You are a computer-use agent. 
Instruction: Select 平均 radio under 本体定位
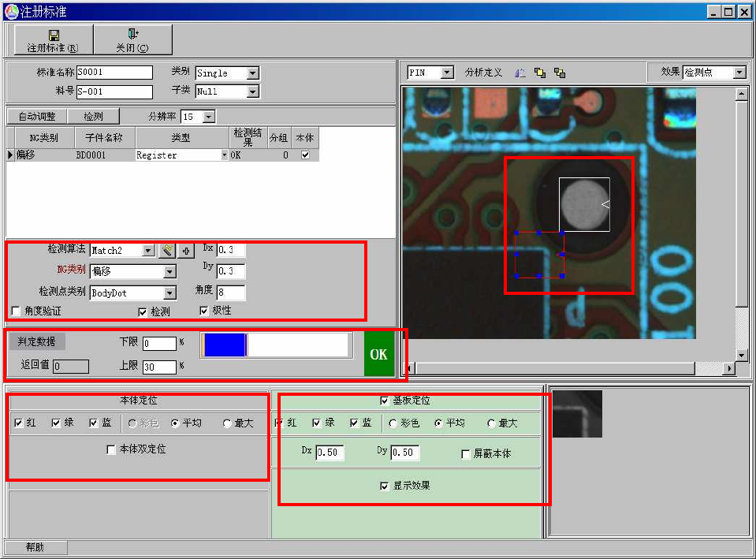click(x=176, y=423)
